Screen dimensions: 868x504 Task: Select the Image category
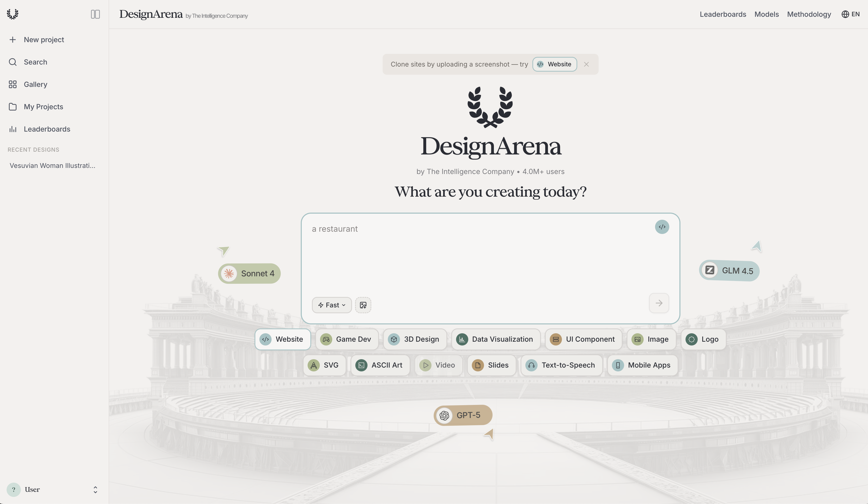click(x=651, y=339)
